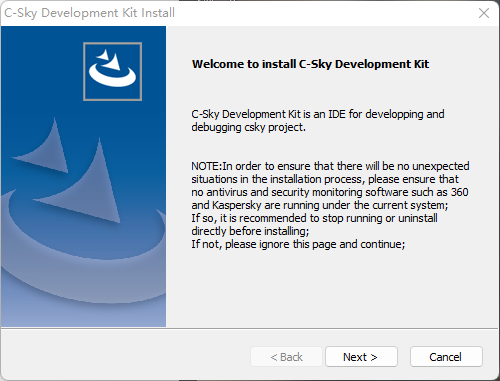Click the line 'and Kaspersky are running under the current system;'
500x381 pixels.
coord(319,205)
